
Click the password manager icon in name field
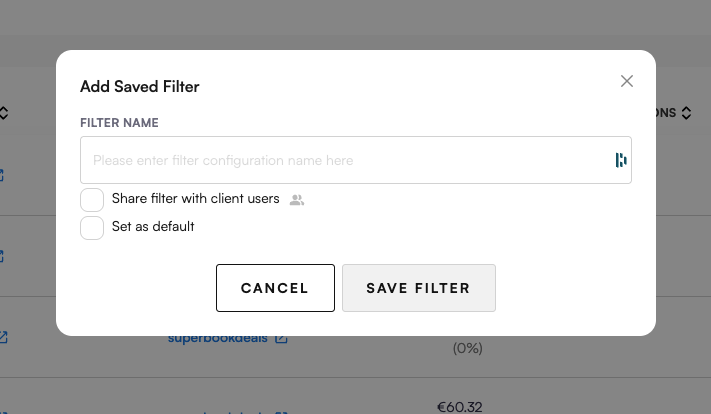pos(621,160)
